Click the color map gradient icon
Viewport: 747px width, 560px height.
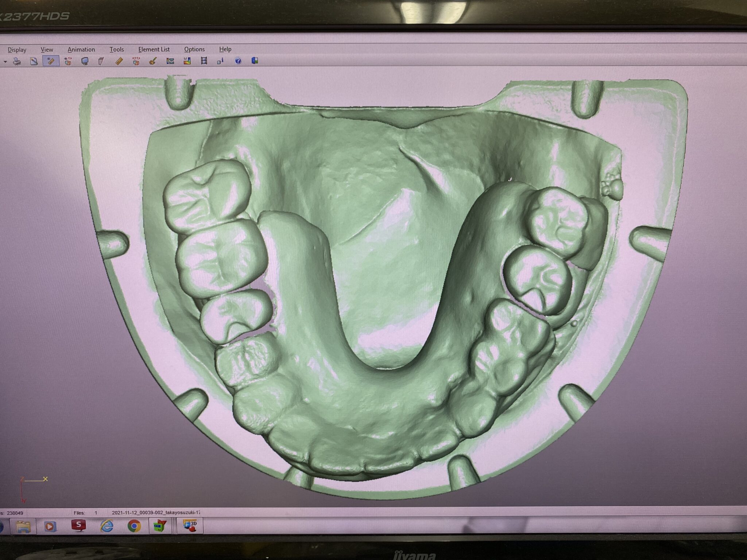[x=187, y=61]
